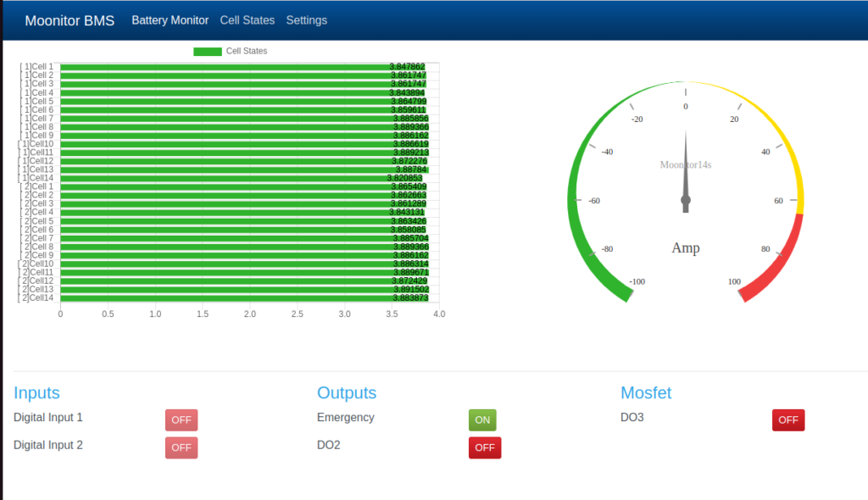Click the Outputs section heading
Image resolution: width=868 pixels, height=500 pixels.
[347, 392]
